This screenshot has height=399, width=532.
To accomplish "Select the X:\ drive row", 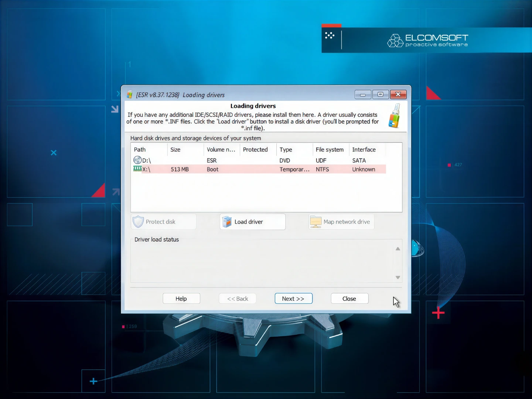I will pos(259,169).
